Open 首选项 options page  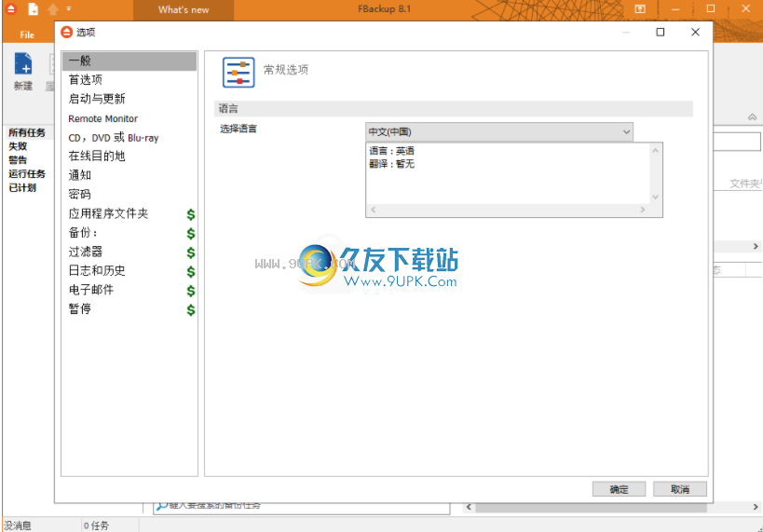pyautogui.click(x=85, y=80)
